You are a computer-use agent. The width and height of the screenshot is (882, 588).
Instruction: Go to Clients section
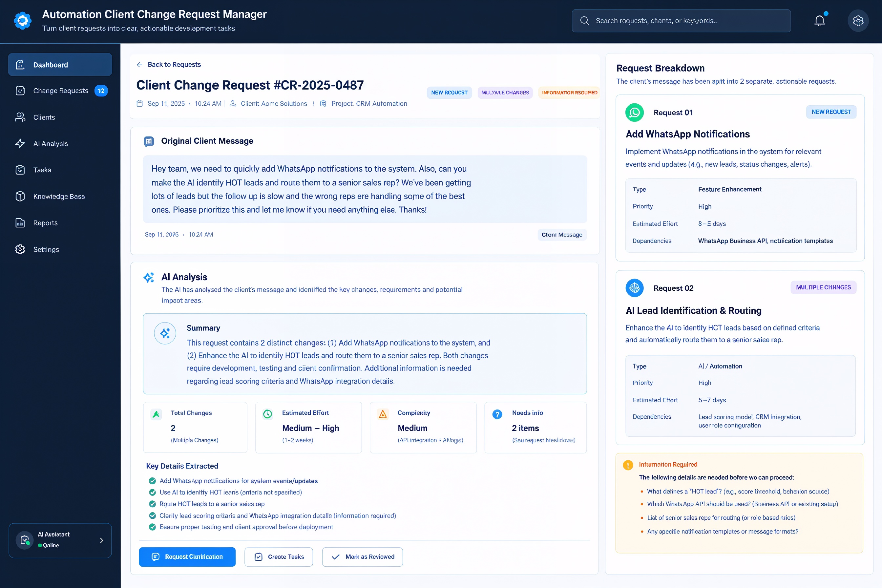[x=60, y=117]
